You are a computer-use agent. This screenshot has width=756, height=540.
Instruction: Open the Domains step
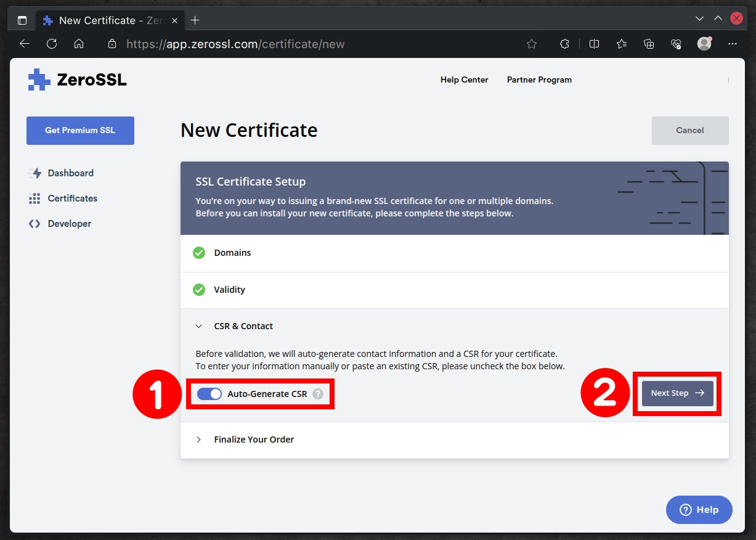click(x=455, y=253)
